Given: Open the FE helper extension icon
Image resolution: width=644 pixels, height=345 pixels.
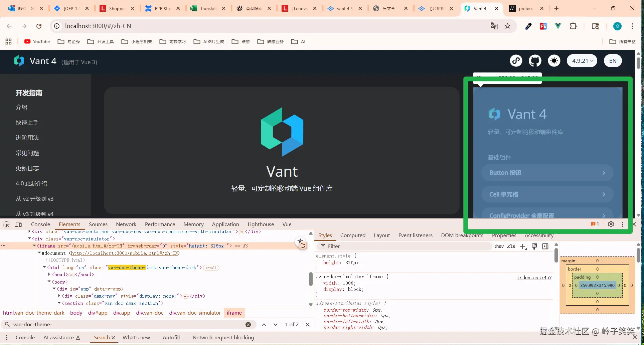Looking at the screenshot, I should (543, 26).
